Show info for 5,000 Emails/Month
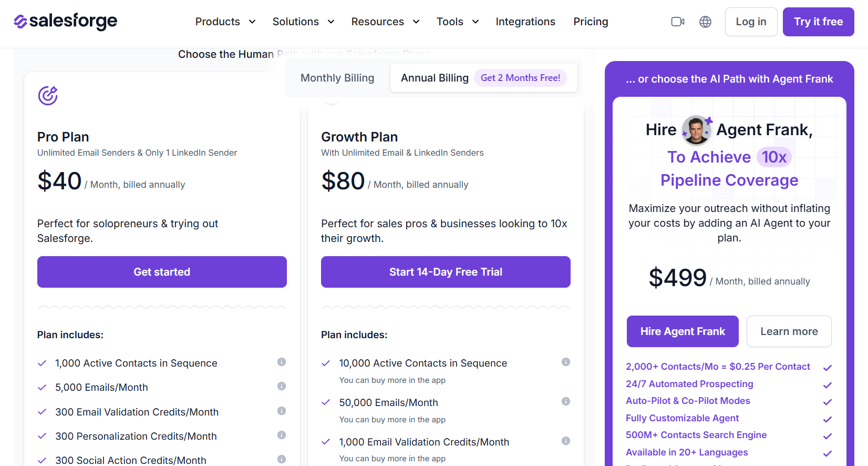 (x=282, y=386)
